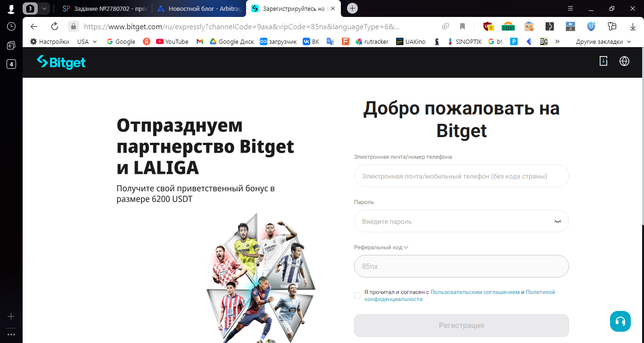Open the UAKino bookmark
The width and height of the screenshot is (644, 343).
coord(411,41)
